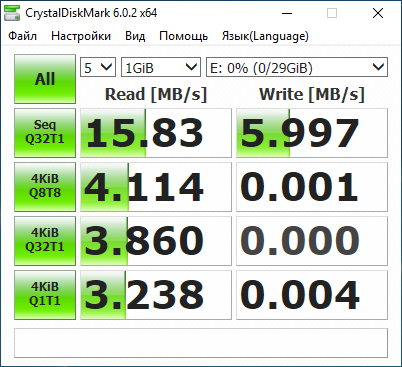Click the Seq read result 15.83

[156, 133]
